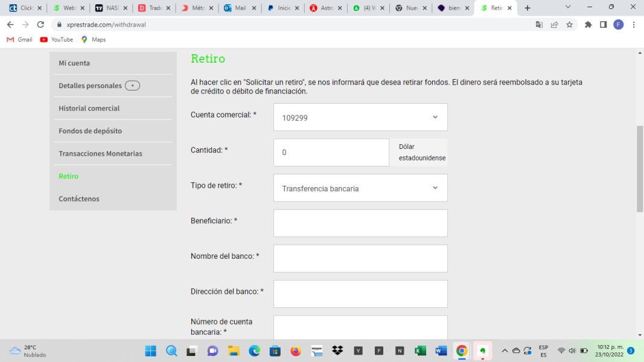Open Historial comercial in the sidebar
644x362 pixels.
click(x=89, y=109)
